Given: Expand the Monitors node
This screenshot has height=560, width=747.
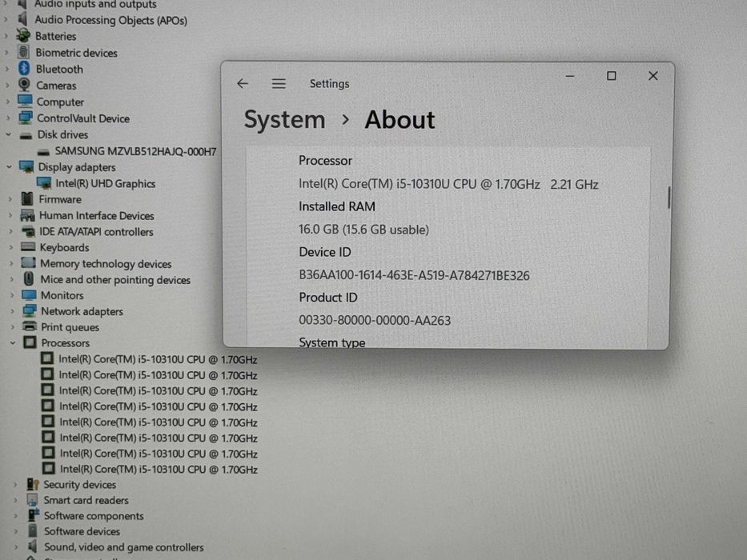Looking at the screenshot, I should coord(12,295).
